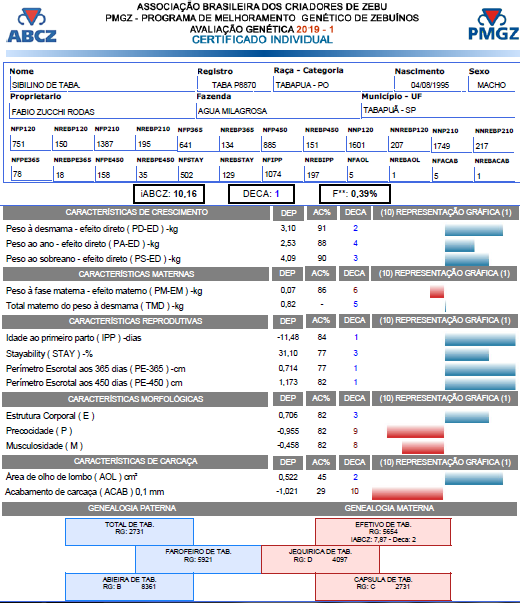Select Proprietario field FABIO ZUCCHI RODAS

[x=102, y=112]
